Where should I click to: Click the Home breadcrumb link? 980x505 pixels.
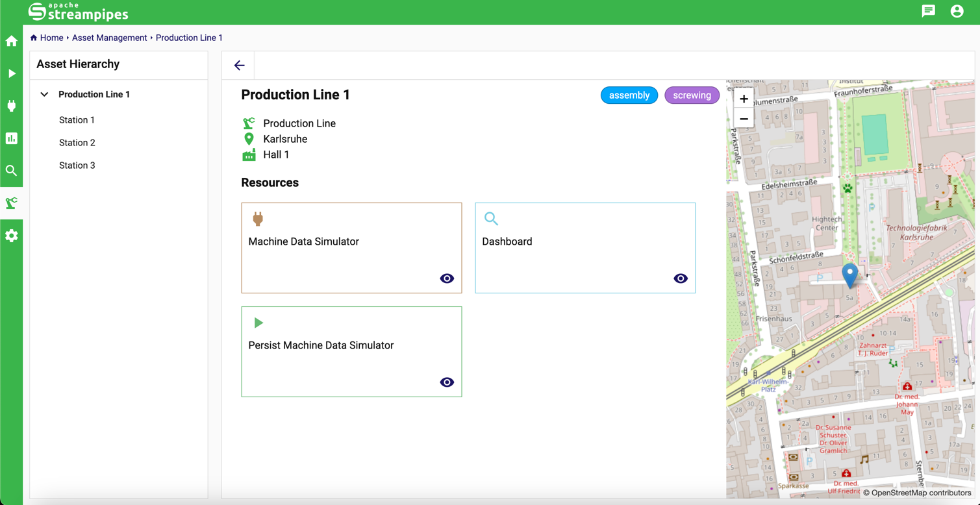click(51, 38)
